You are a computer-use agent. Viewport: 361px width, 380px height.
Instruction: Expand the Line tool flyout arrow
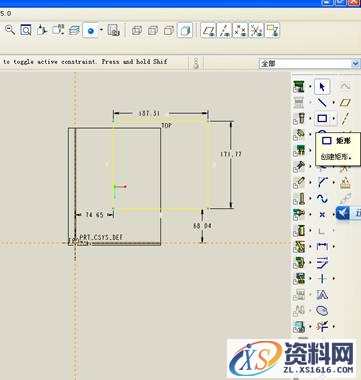[333, 102]
